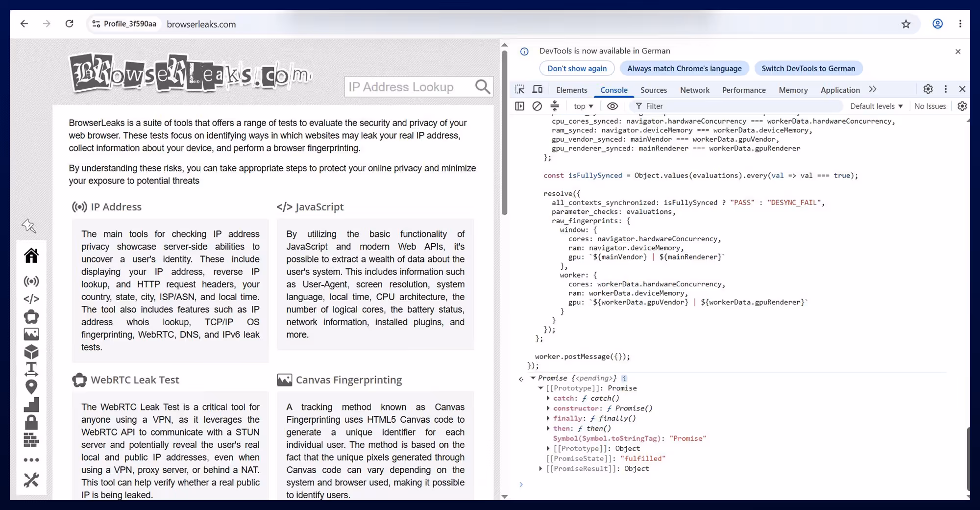Click the pushpin icon above the sidebar
980x510 pixels.
tap(29, 226)
